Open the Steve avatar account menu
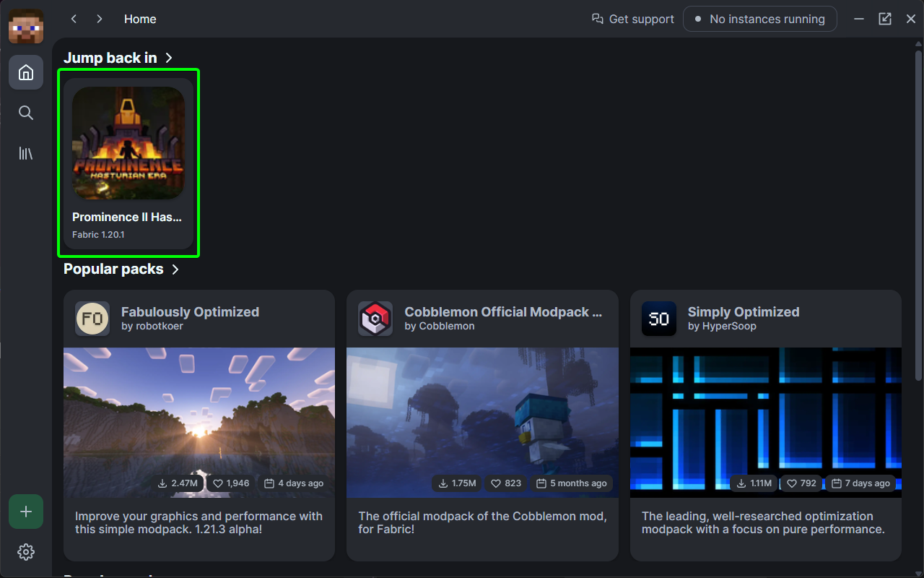Image resolution: width=924 pixels, height=578 pixels. coord(26,26)
